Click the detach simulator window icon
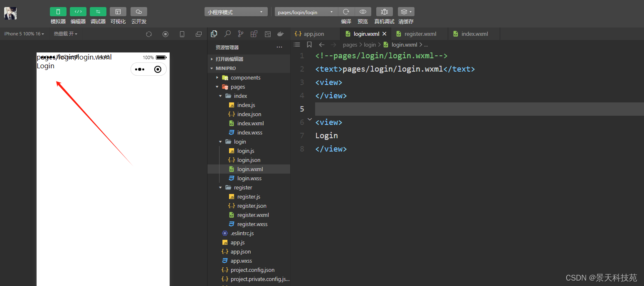Image resolution: width=644 pixels, height=286 pixels. click(199, 34)
